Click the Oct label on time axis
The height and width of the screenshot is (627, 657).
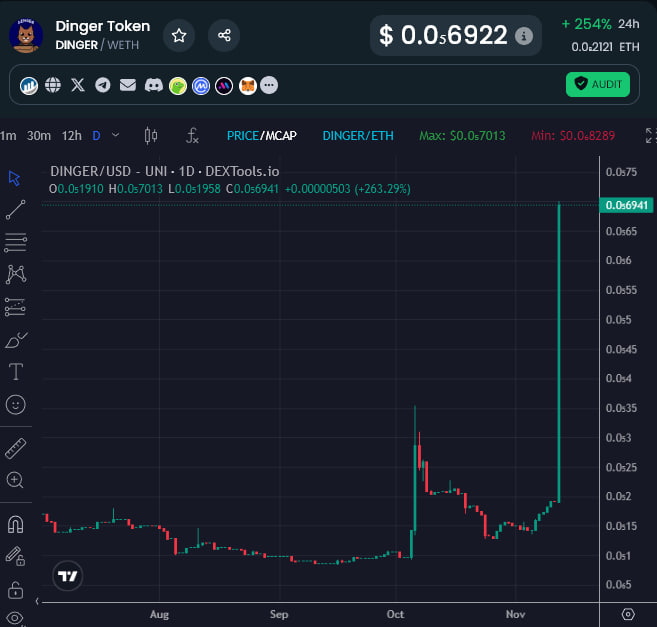tap(396, 614)
